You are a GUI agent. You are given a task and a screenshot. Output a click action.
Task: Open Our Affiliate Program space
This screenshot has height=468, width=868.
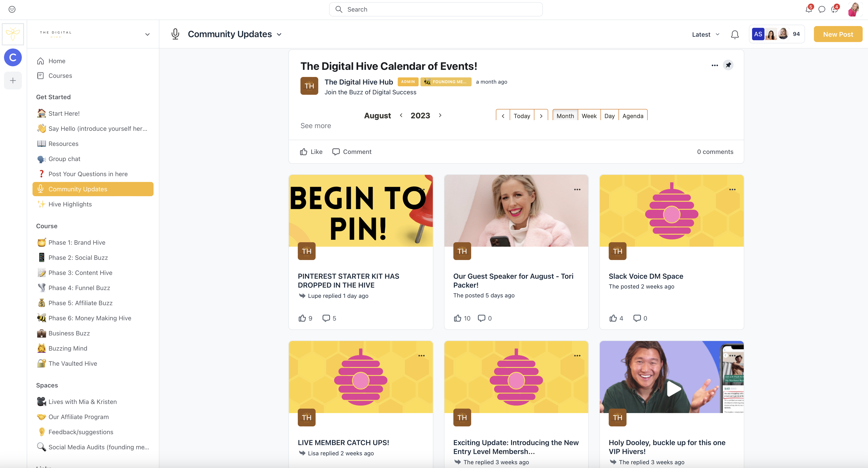(x=93, y=417)
